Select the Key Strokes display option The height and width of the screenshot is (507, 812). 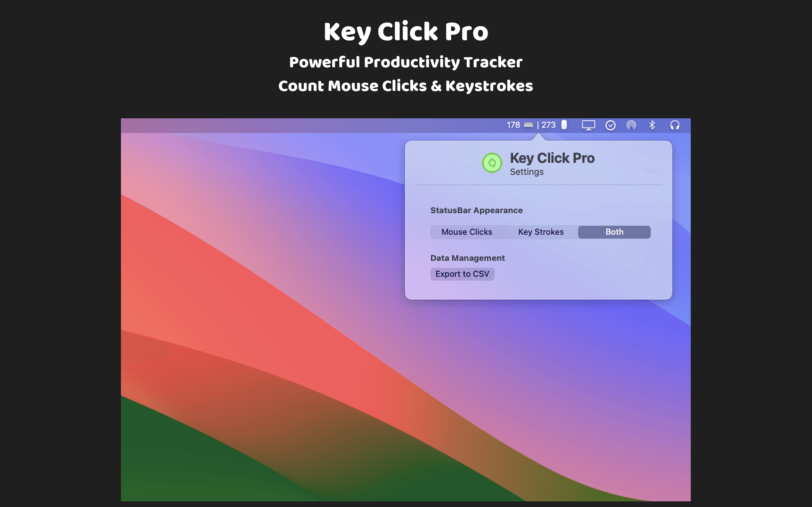click(x=540, y=232)
